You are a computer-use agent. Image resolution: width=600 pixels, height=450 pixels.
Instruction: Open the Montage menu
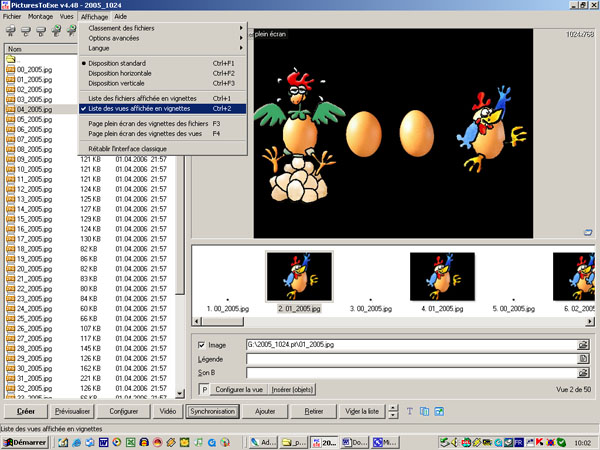40,16
